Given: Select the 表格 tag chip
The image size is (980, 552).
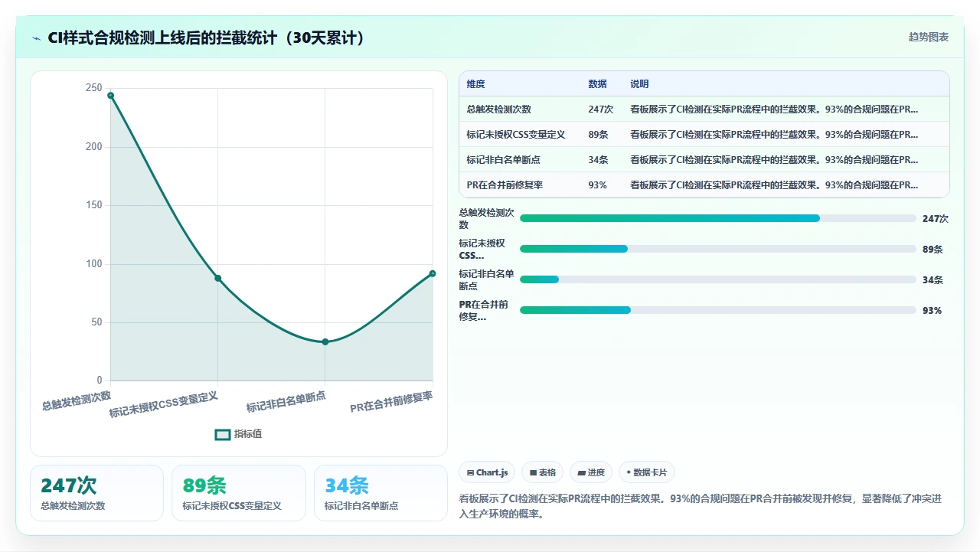Looking at the screenshot, I should (x=543, y=472).
